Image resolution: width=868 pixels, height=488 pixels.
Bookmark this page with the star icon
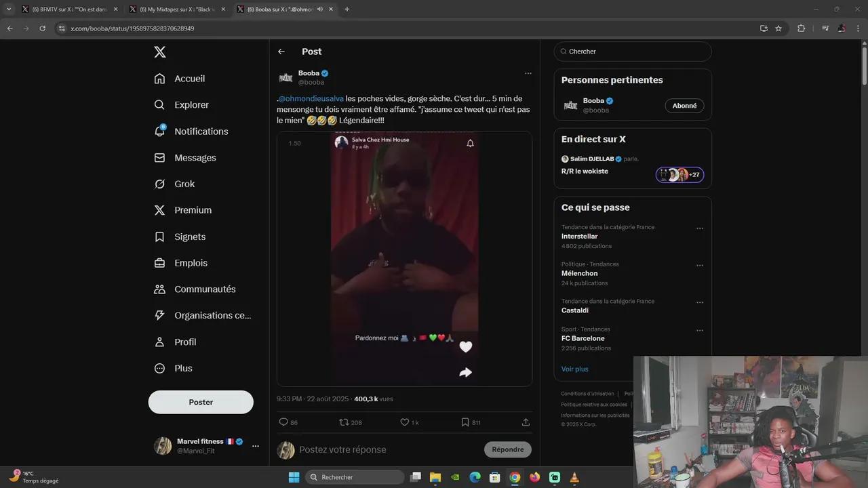(778, 28)
